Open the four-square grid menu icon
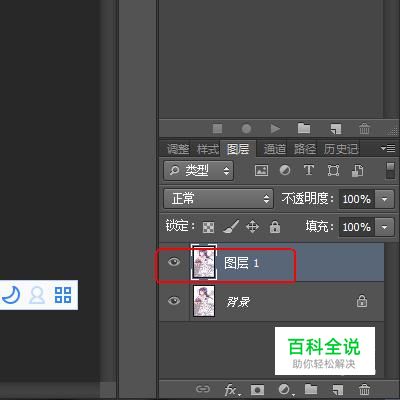The width and height of the screenshot is (400, 400). click(x=63, y=295)
